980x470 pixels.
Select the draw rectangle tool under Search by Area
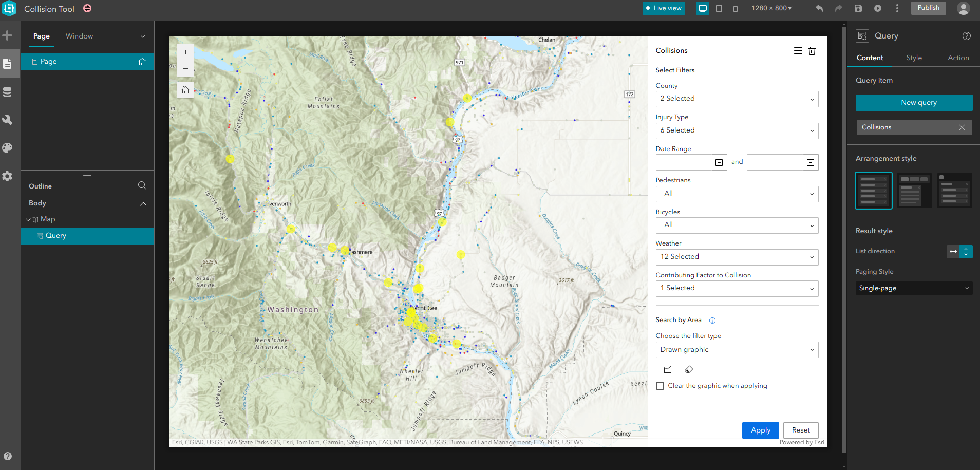click(x=668, y=369)
